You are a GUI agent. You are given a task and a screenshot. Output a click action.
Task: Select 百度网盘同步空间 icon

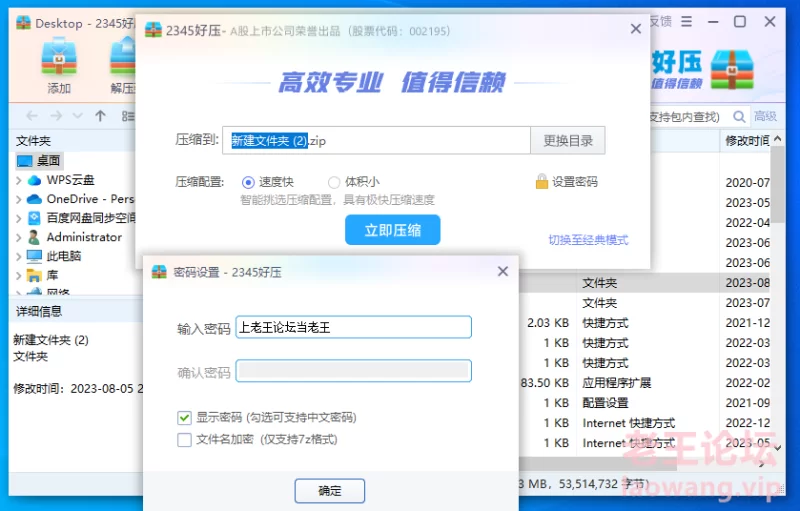pyautogui.click(x=34, y=218)
